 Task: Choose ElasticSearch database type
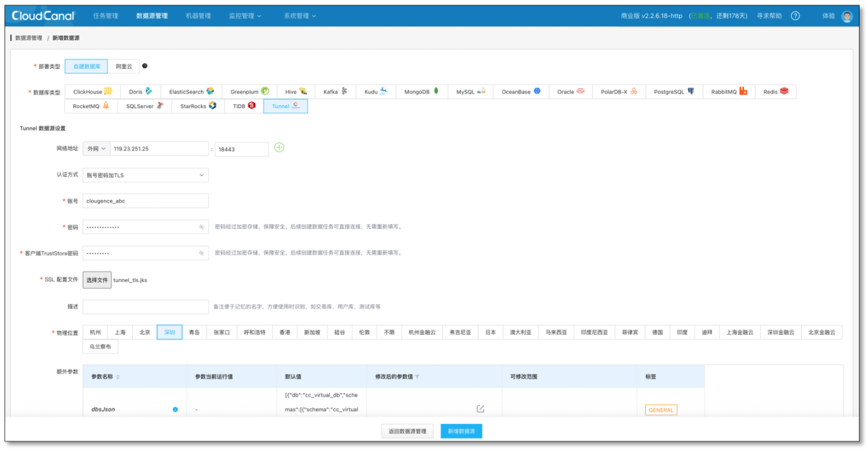(x=191, y=91)
